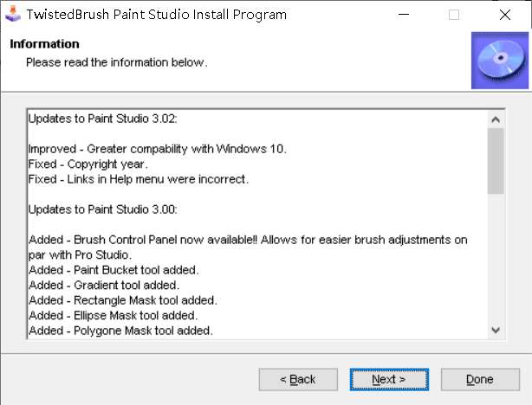Click the 'Gradient tool added' line

click(104, 285)
